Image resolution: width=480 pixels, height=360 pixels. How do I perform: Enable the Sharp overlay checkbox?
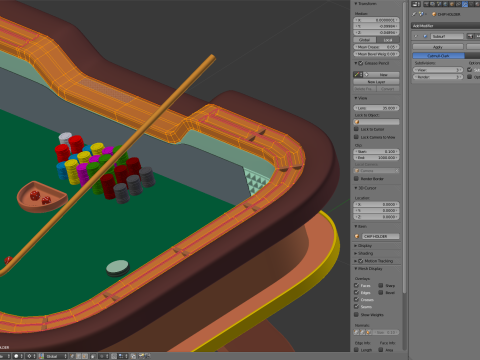[381, 285]
